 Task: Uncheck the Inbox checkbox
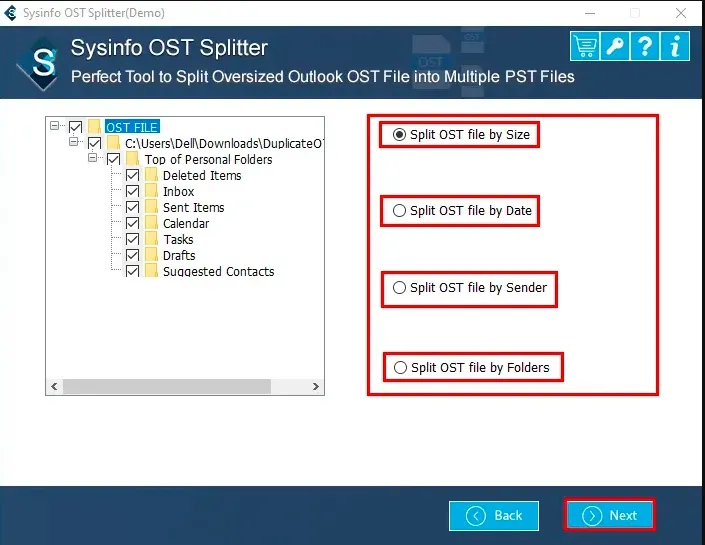coord(133,191)
